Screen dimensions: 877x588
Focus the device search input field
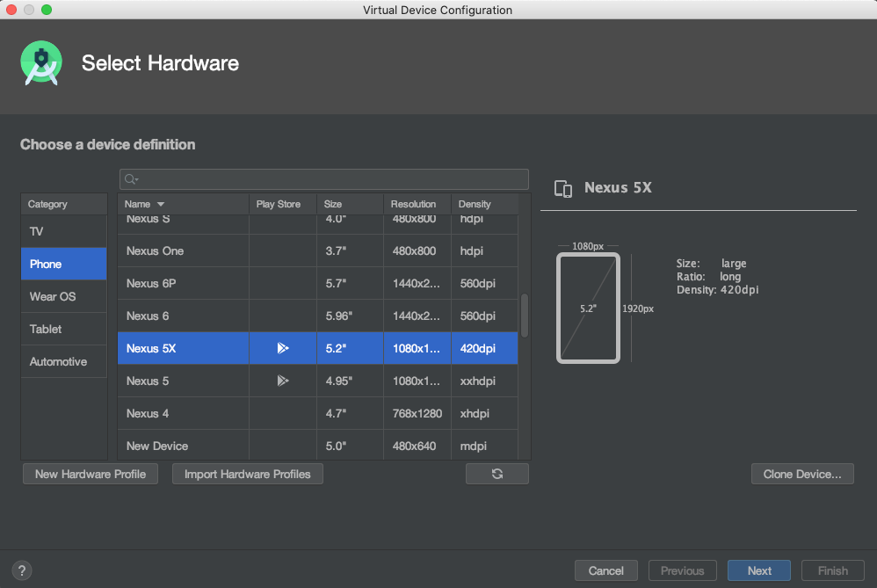(x=324, y=179)
